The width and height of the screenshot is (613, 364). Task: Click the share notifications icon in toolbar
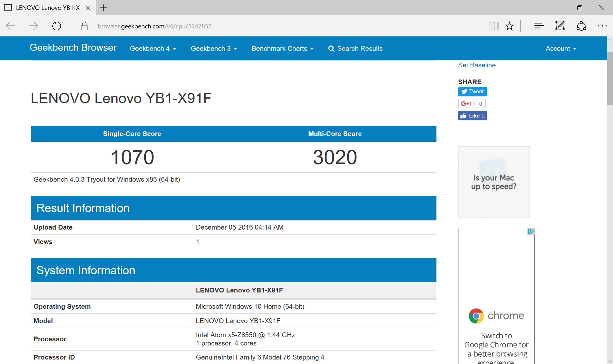pos(581,26)
